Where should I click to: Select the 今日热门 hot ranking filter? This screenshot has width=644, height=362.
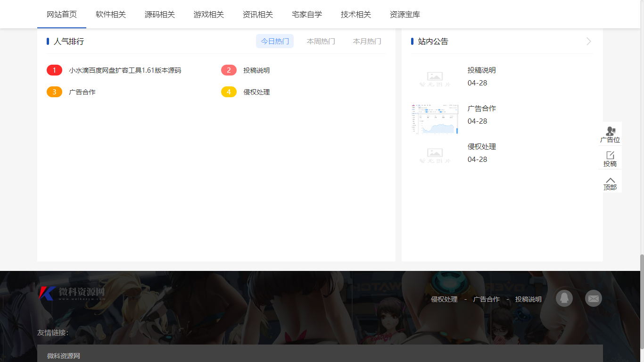[x=274, y=41]
